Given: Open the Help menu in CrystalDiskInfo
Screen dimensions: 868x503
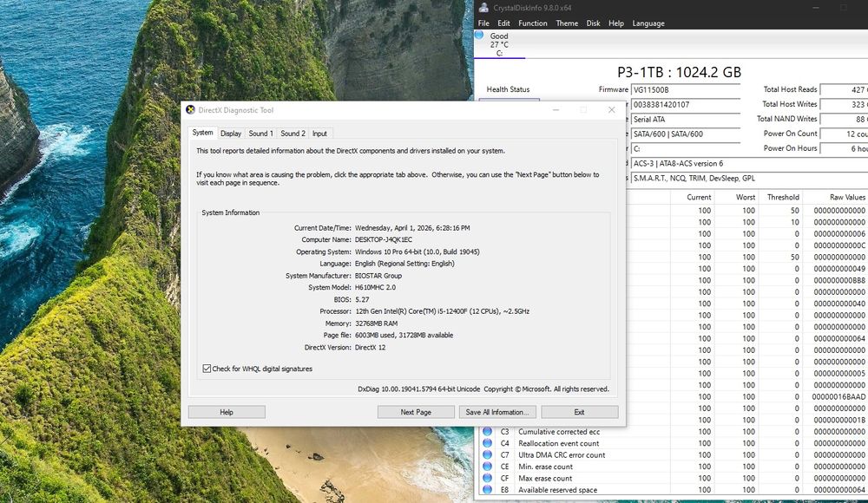Looking at the screenshot, I should (616, 23).
